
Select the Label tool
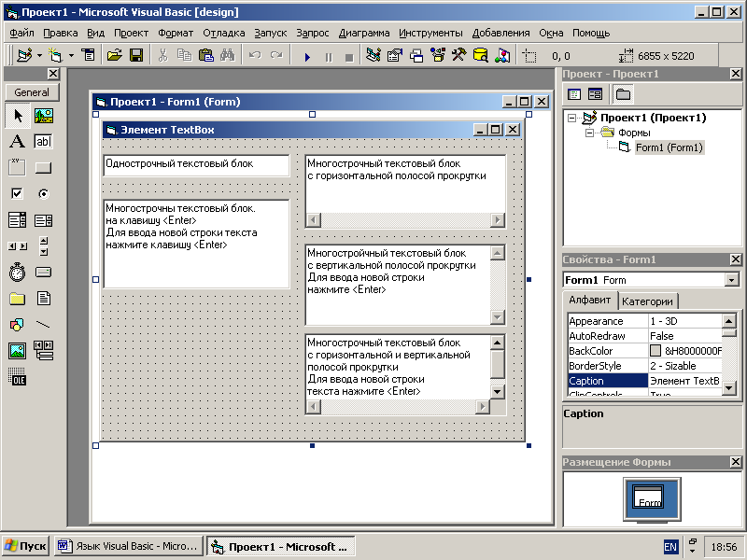point(18,142)
